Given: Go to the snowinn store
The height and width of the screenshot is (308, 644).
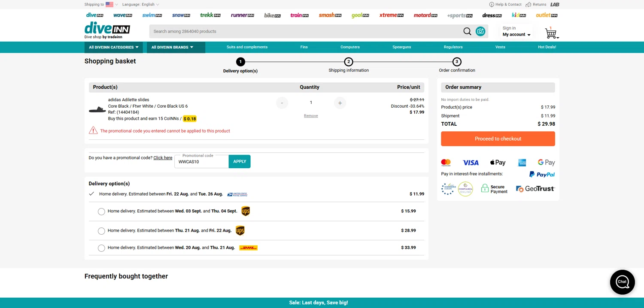Looking at the screenshot, I should [x=181, y=15].
